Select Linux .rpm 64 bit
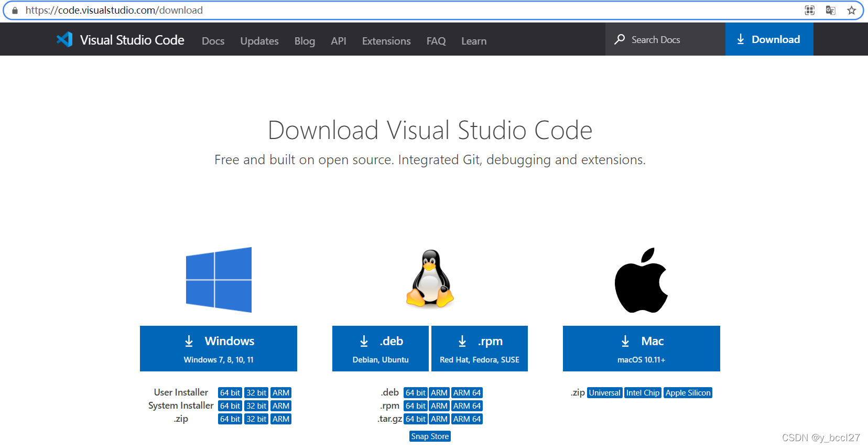The width and height of the screenshot is (868, 448). point(416,406)
